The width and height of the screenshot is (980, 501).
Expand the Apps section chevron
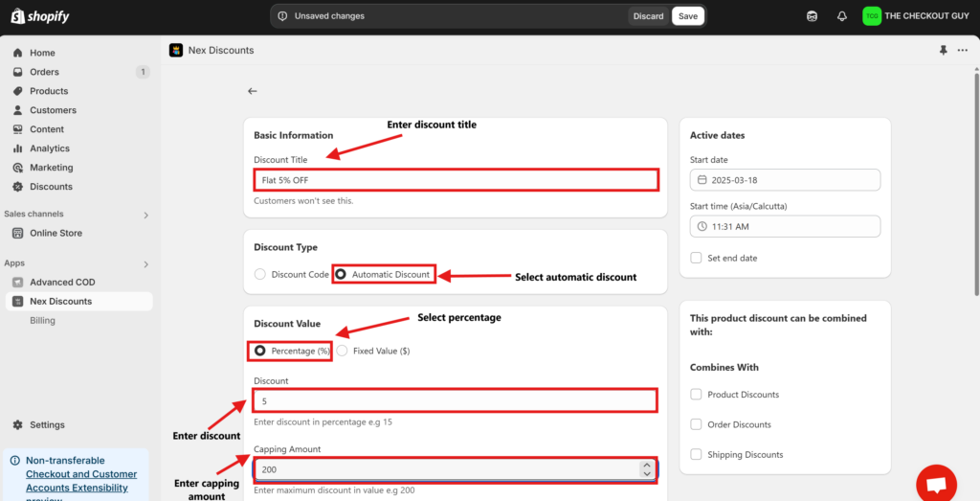(x=146, y=263)
